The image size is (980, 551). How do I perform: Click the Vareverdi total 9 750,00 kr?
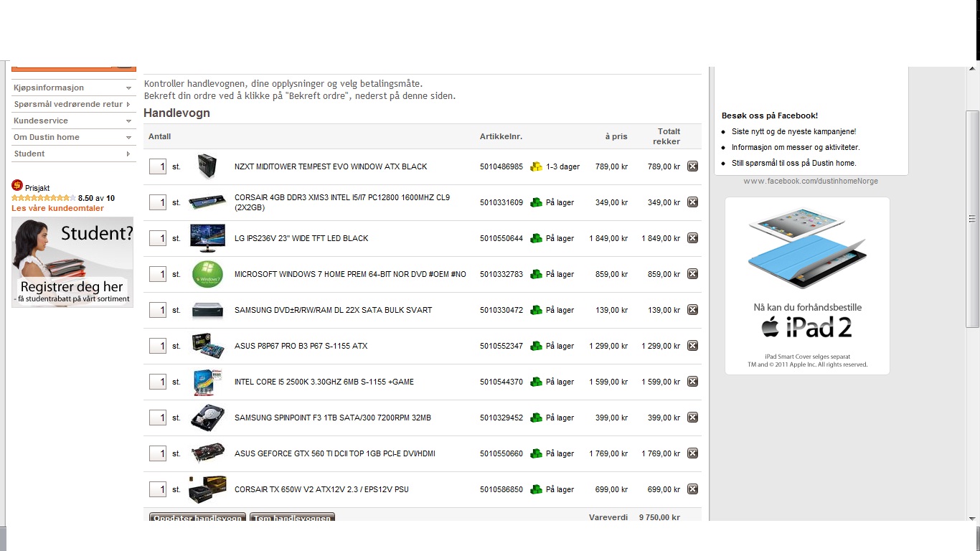click(659, 517)
